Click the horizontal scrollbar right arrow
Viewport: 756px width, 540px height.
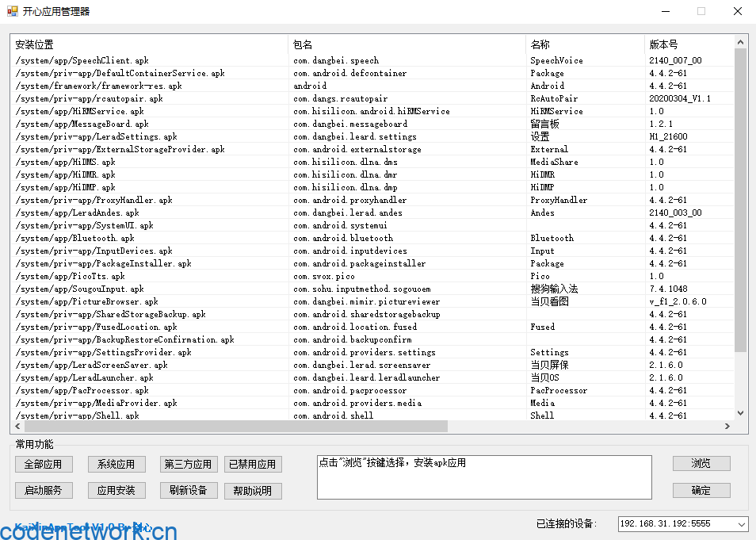point(727,427)
